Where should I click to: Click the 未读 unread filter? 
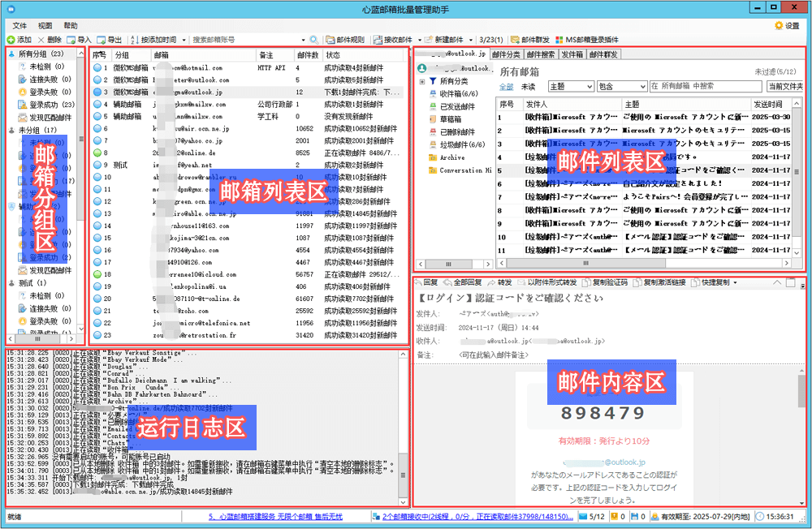pyautogui.click(x=529, y=87)
